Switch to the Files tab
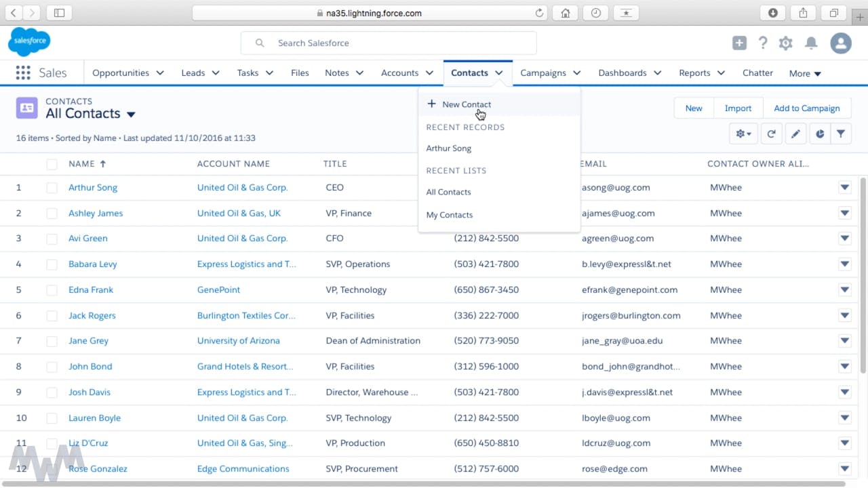The height and width of the screenshot is (488, 868). [300, 73]
